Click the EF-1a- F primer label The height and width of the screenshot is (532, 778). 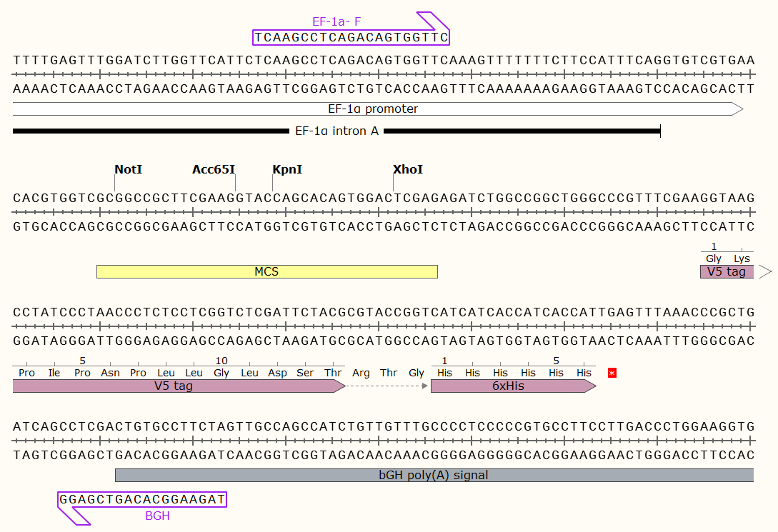tap(336, 22)
